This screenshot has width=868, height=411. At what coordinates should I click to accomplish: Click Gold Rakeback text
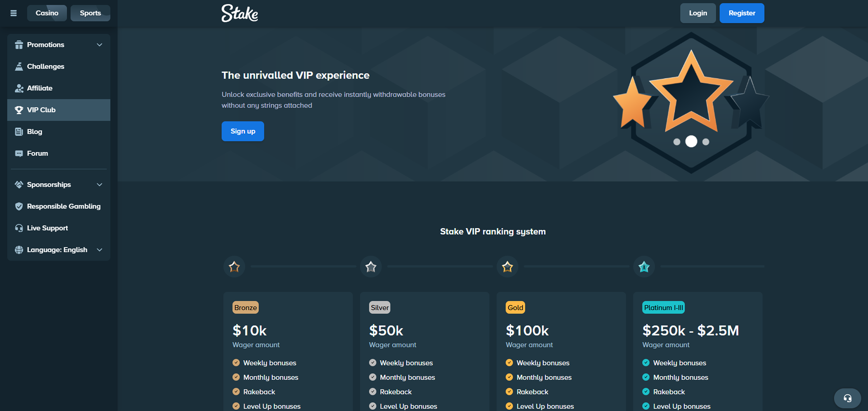click(532, 392)
